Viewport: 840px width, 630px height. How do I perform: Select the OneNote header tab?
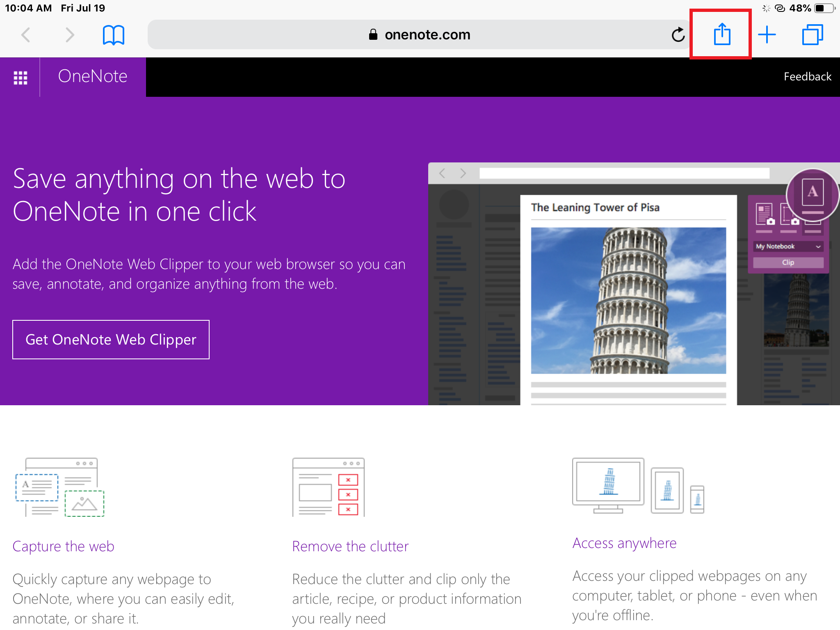93,77
